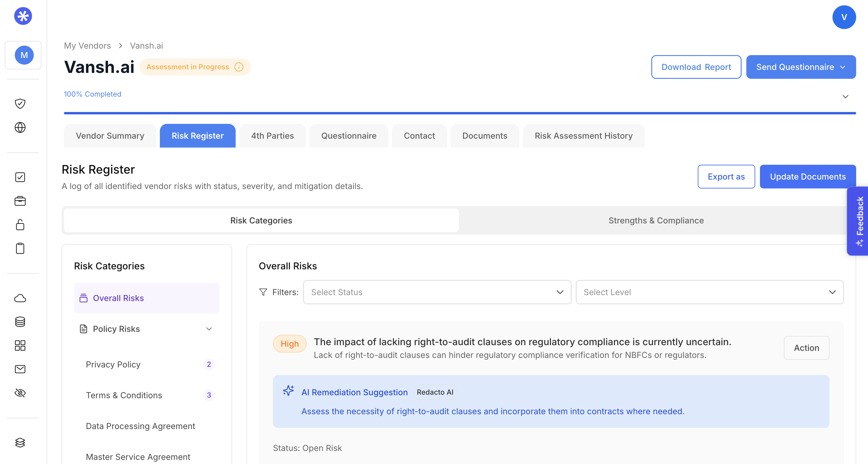Open the Select Status dropdown
This screenshot has width=868, height=464.
click(437, 292)
